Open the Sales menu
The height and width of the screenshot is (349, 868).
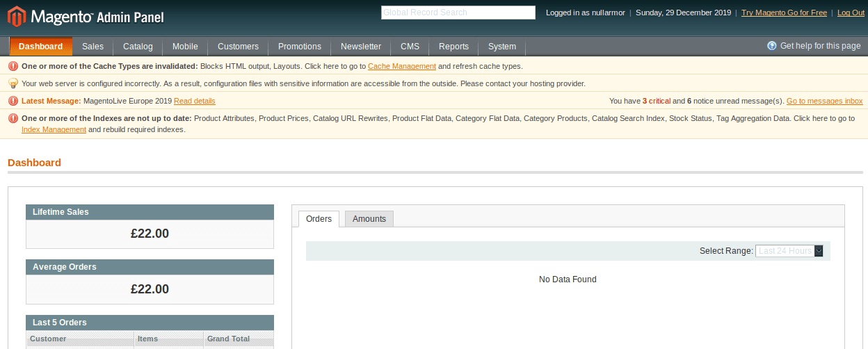click(x=93, y=47)
